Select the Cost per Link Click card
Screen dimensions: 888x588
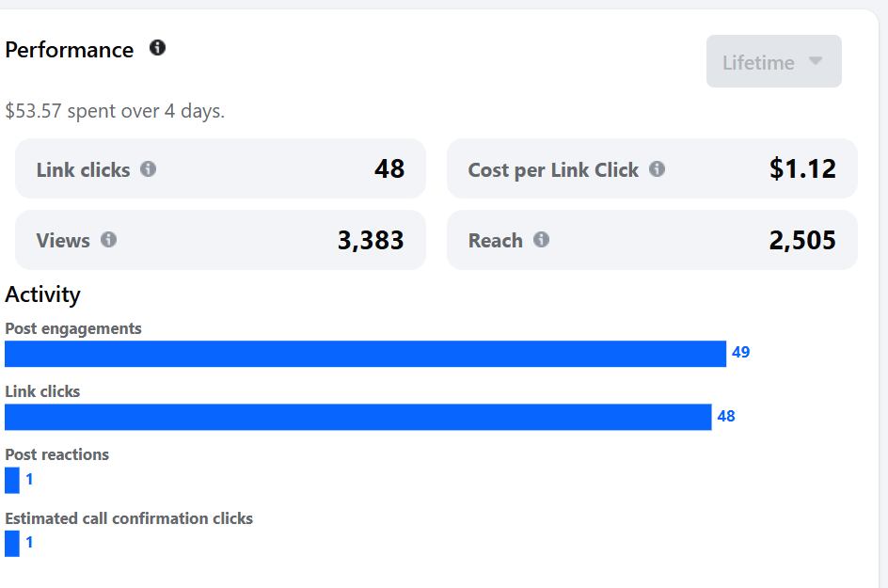(652, 168)
